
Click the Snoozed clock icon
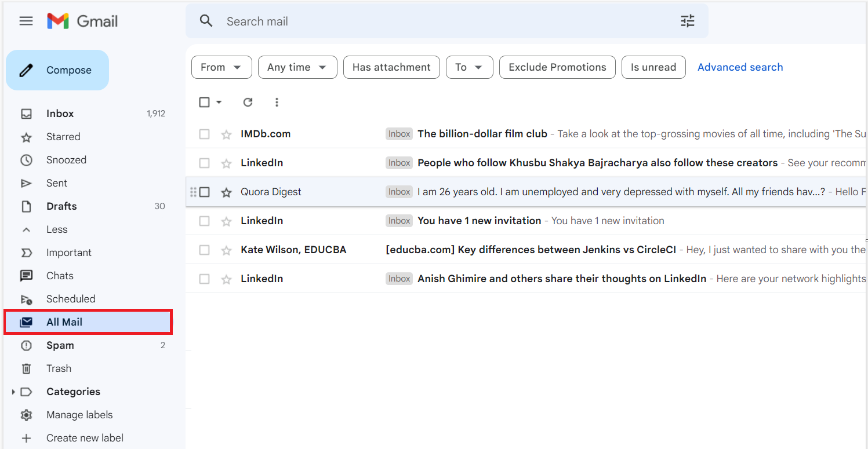(x=26, y=160)
